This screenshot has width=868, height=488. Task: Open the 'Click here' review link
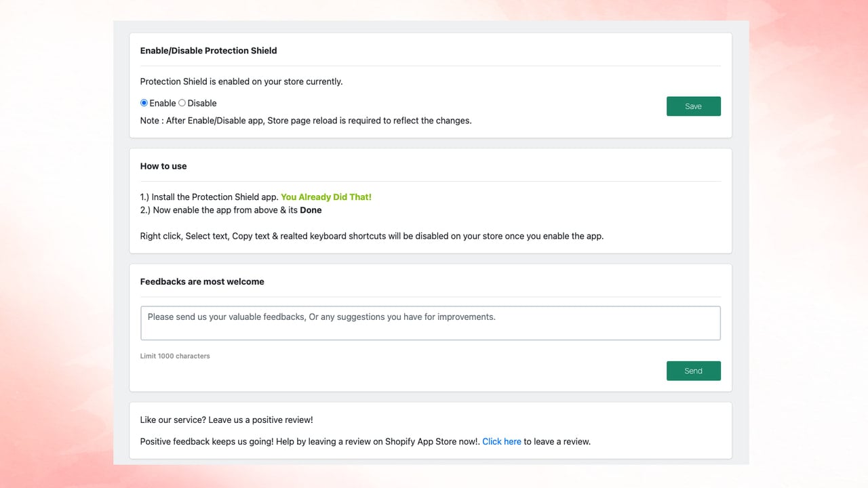click(x=502, y=441)
